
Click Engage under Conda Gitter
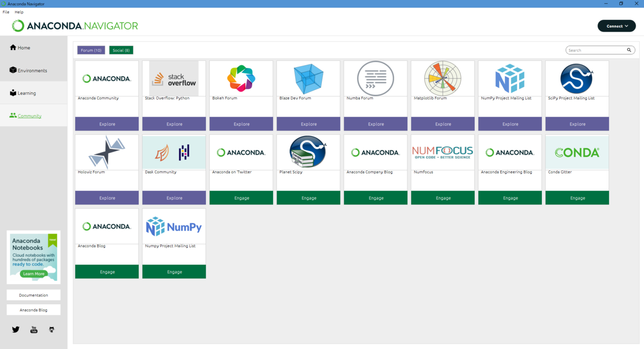point(577,198)
